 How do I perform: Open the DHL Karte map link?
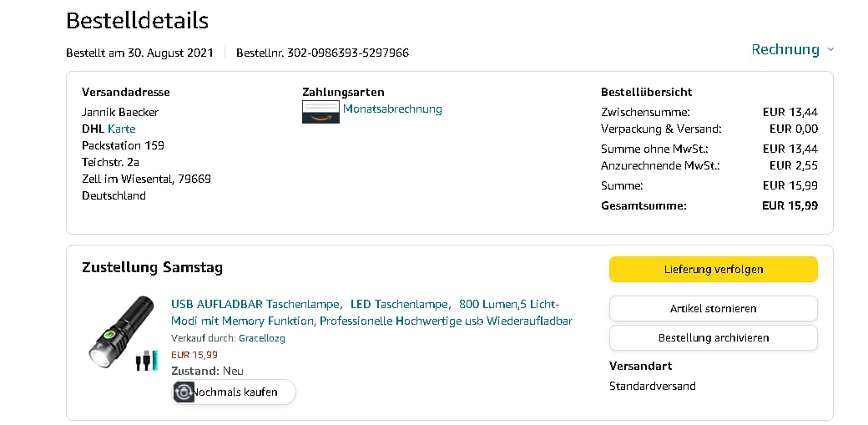(x=121, y=129)
